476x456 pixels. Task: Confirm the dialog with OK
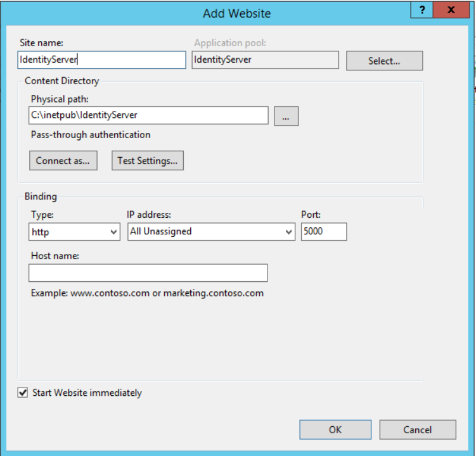(335, 429)
